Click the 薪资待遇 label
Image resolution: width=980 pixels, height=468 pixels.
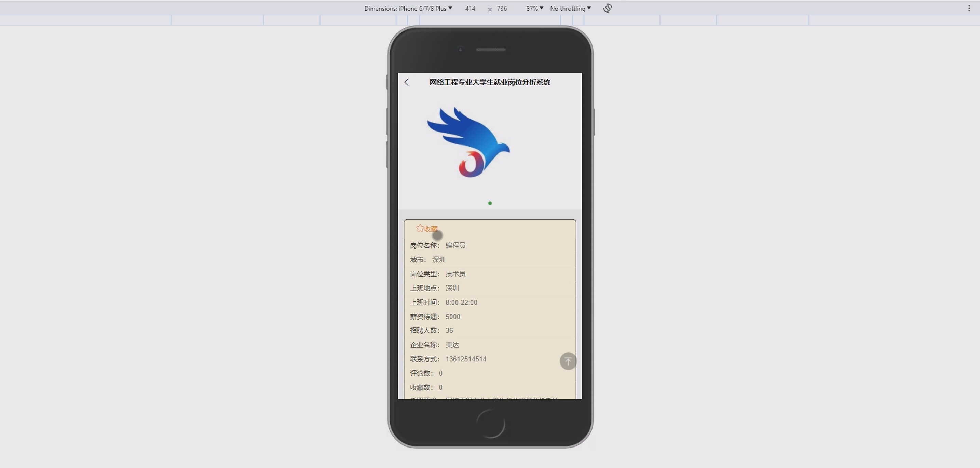pyautogui.click(x=425, y=317)
